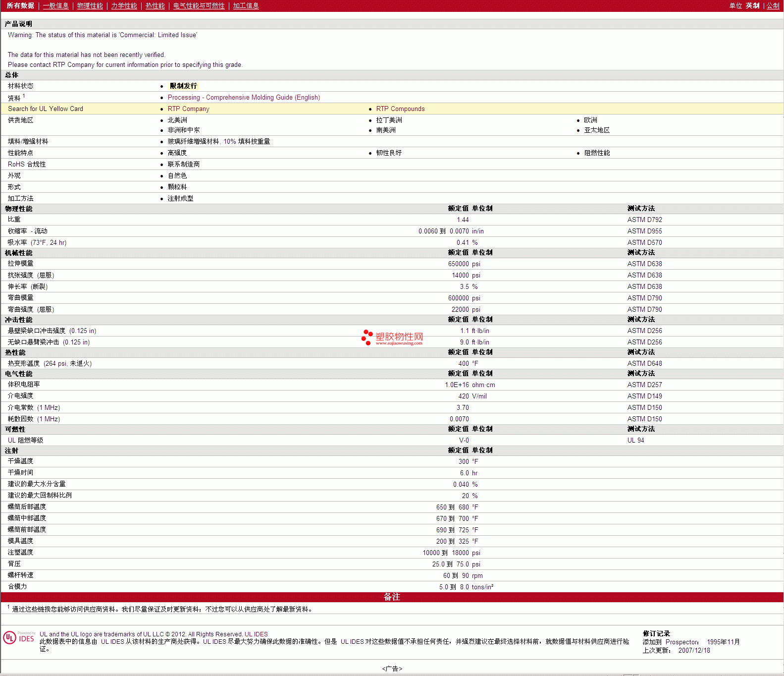
Task: Switch to the 所有数据 tab
Action: 20,5
